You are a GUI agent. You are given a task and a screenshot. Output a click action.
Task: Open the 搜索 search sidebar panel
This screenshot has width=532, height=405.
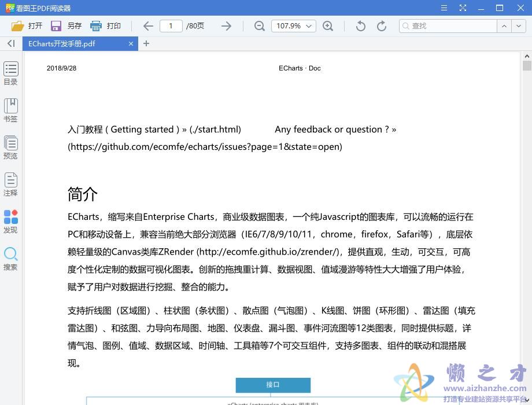(11, 259)
